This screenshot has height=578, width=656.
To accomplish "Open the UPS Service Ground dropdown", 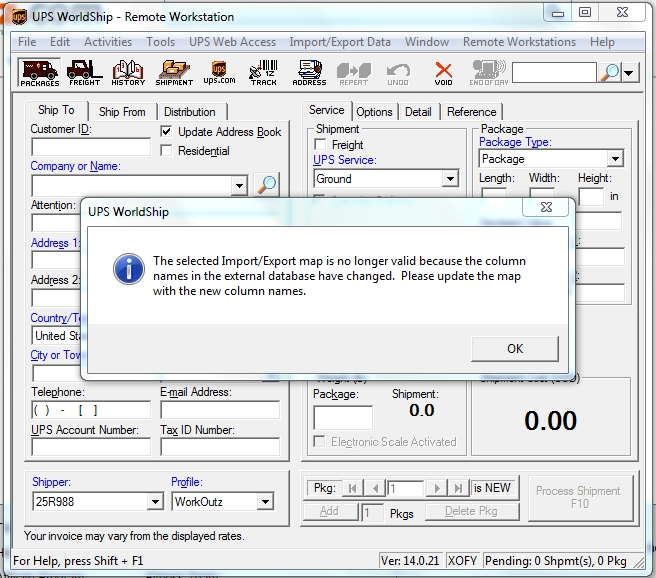I will tap(450, 179).
